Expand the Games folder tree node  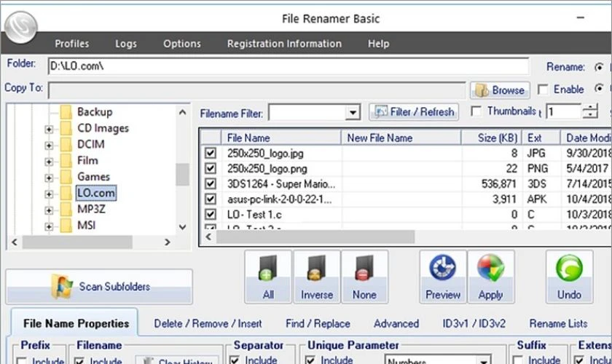point(49,177)
